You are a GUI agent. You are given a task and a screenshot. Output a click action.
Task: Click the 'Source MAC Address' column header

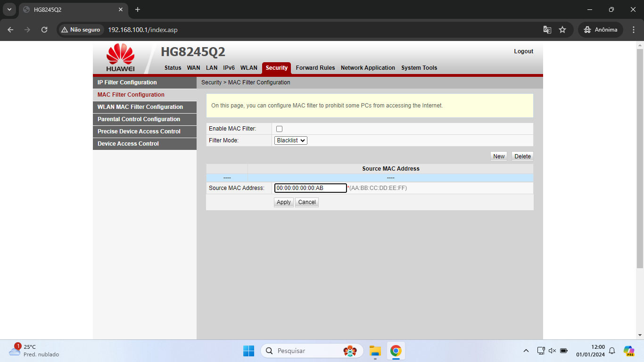tap(391, 169)
